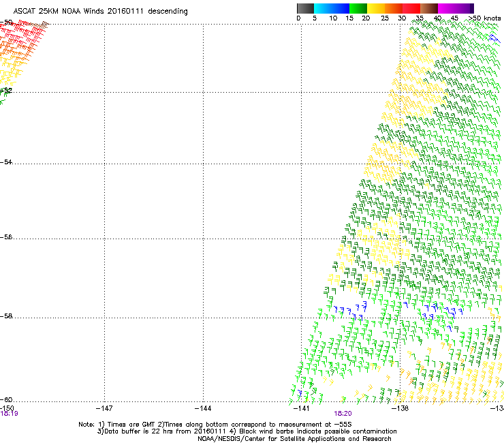Click the small blue wind barbs near the colorbar
The height and width of the screenshot is (443, 504).
[x=494, y=38]
